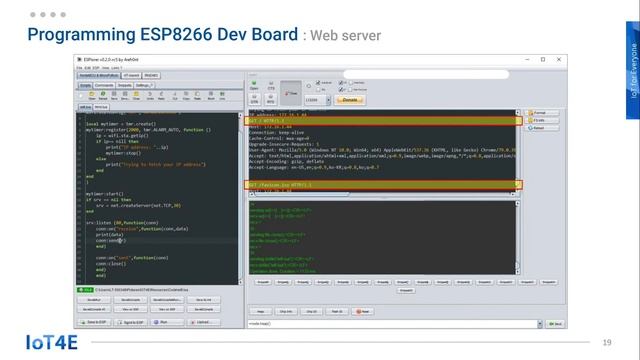
Task: Click the Cut toolbar icon
Action: pyautogui.click(x=175, y=96)
